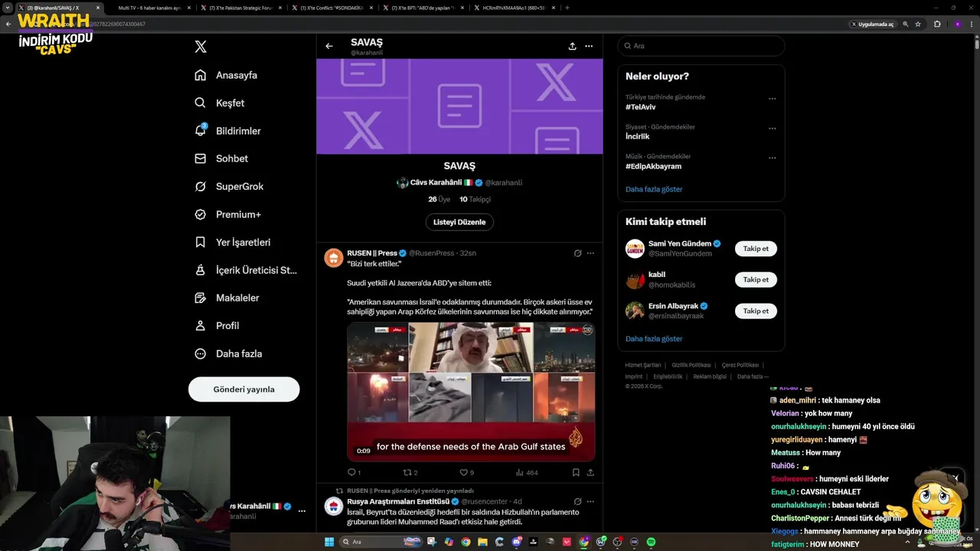Click the Uygulamada aç address bar button
This screenshot has height=551, width=980.
(873, 24)
